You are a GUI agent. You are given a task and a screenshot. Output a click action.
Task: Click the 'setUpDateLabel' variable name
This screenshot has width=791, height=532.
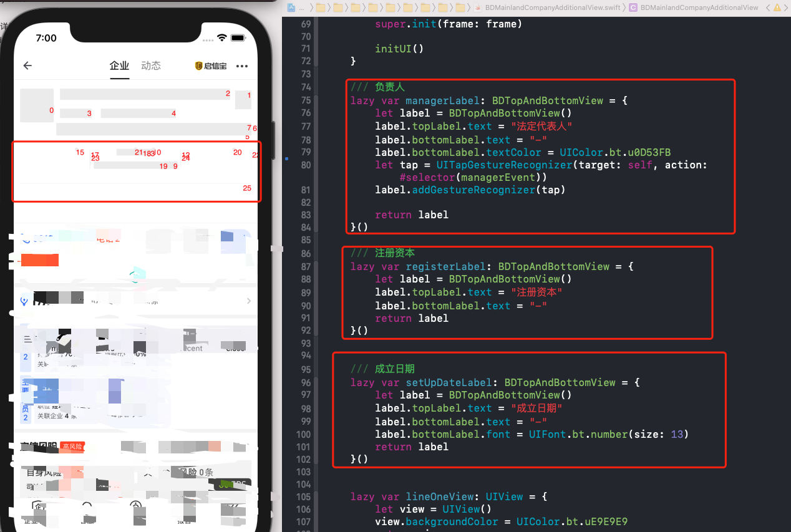point(449,383)
